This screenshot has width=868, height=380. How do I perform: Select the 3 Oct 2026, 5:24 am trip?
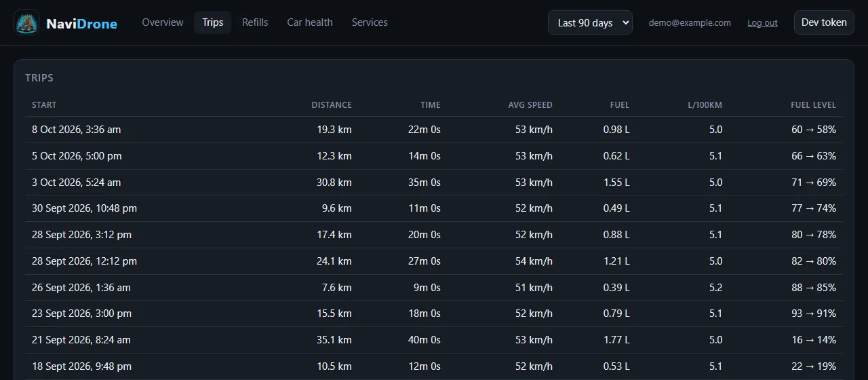pos(434,183)
